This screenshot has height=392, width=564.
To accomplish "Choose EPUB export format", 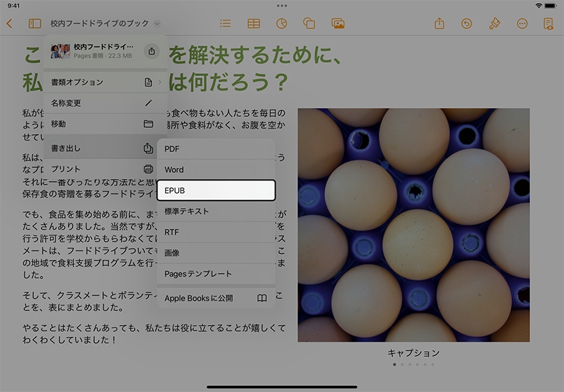I will click(216, 190).
